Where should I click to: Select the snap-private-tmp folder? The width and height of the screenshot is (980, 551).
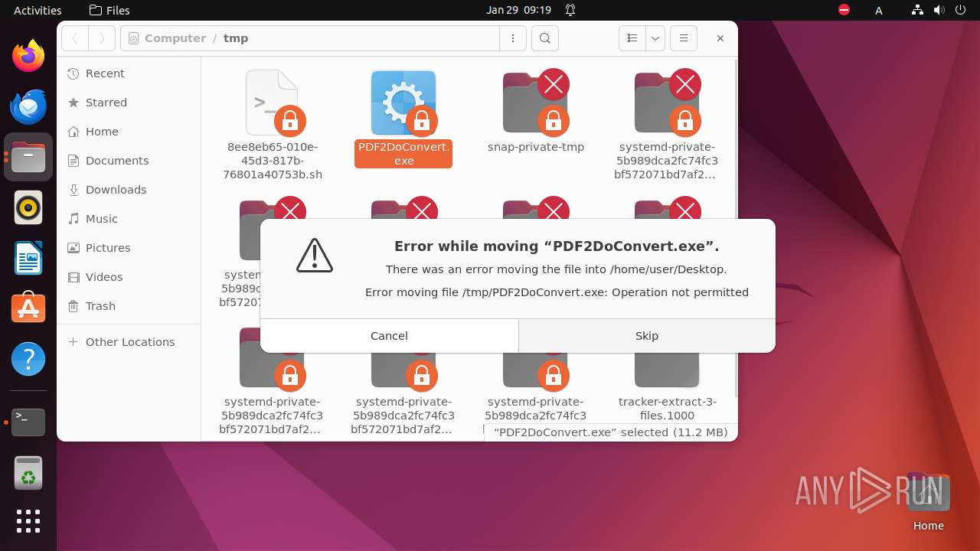click(535, 103)
